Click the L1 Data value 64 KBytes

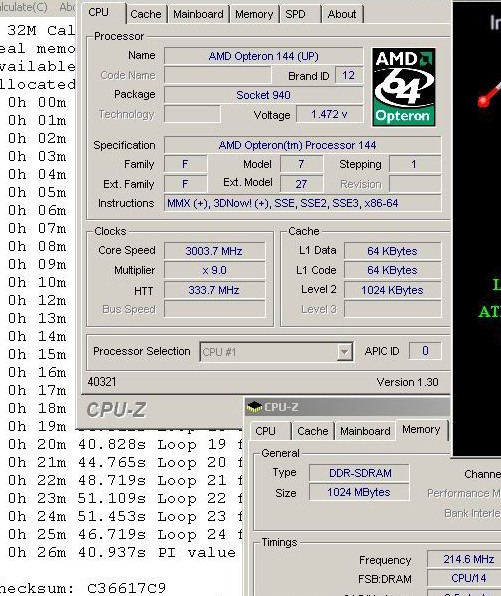pos(393,251)
